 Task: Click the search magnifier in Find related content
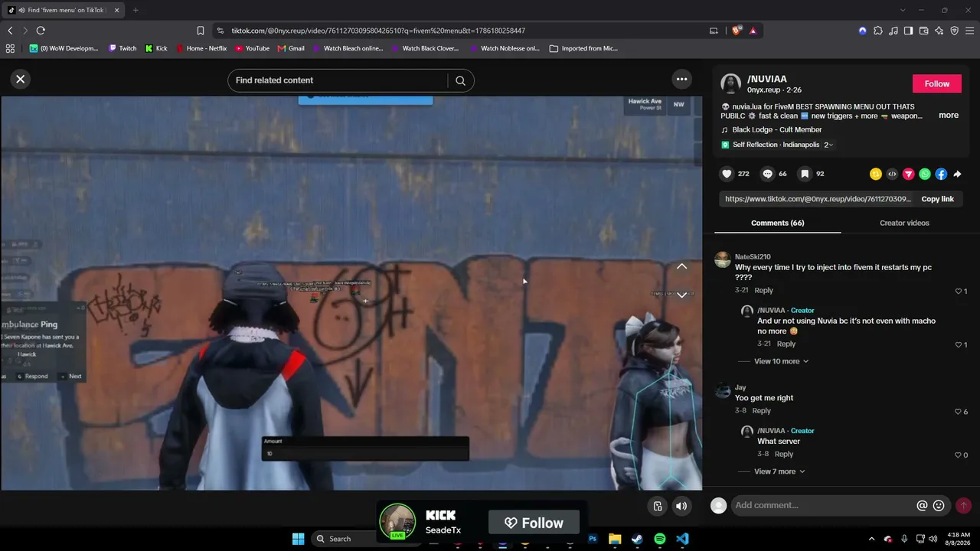point(460,80)
